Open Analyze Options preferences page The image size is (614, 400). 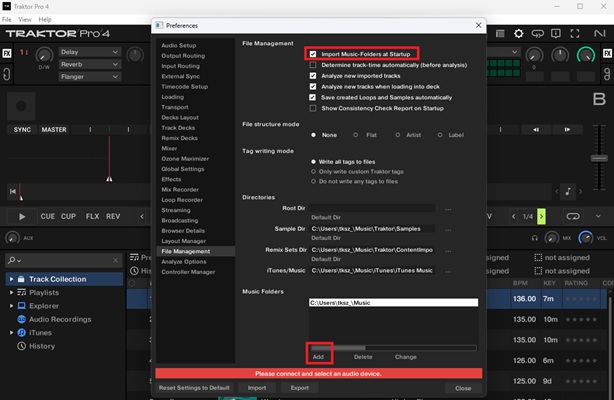point(184,261)
